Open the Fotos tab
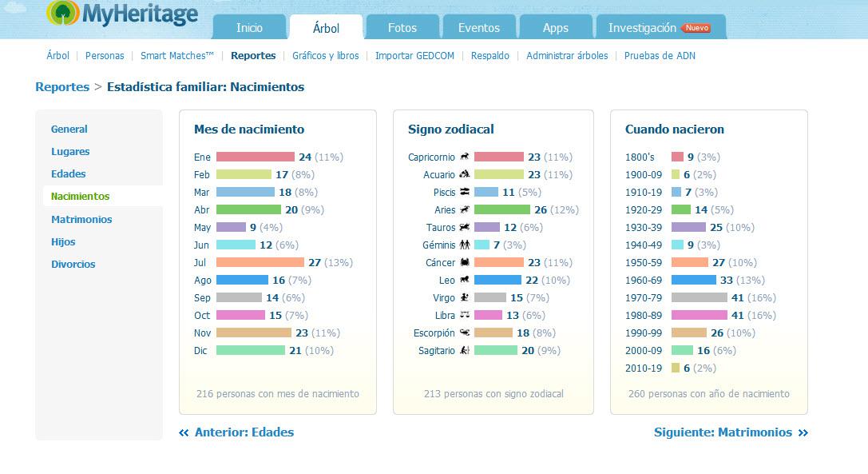The height and width of the screenshot is (474, 868). 402,27
